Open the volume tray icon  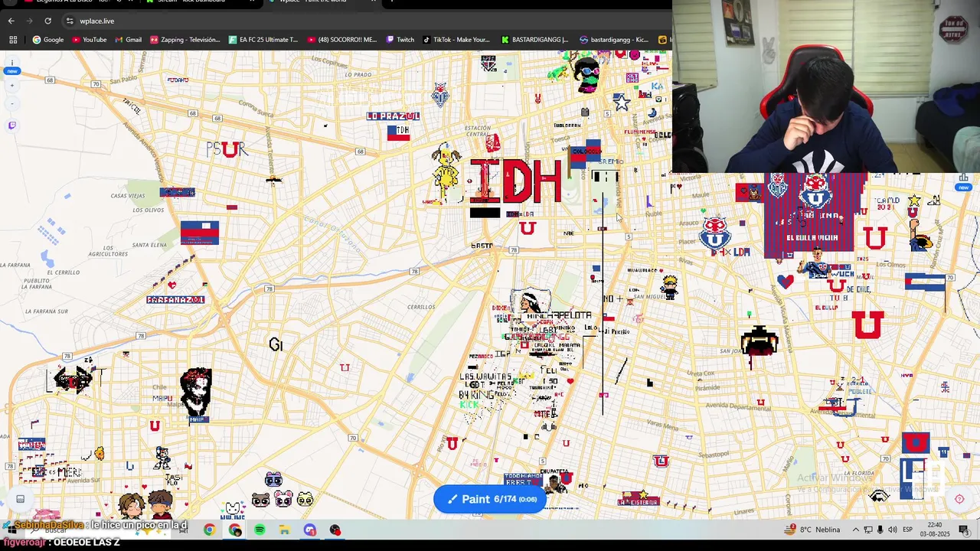coord(893,530)
